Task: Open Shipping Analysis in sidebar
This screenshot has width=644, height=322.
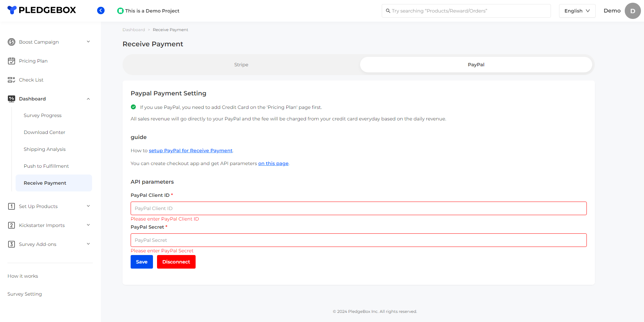Action: pyautogui.click(x=45, y=149)
